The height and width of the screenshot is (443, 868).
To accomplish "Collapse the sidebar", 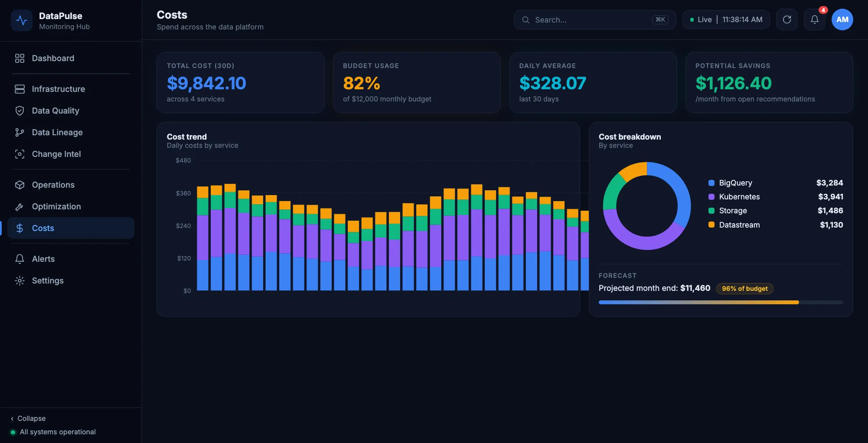I will (x=28, y=418).
